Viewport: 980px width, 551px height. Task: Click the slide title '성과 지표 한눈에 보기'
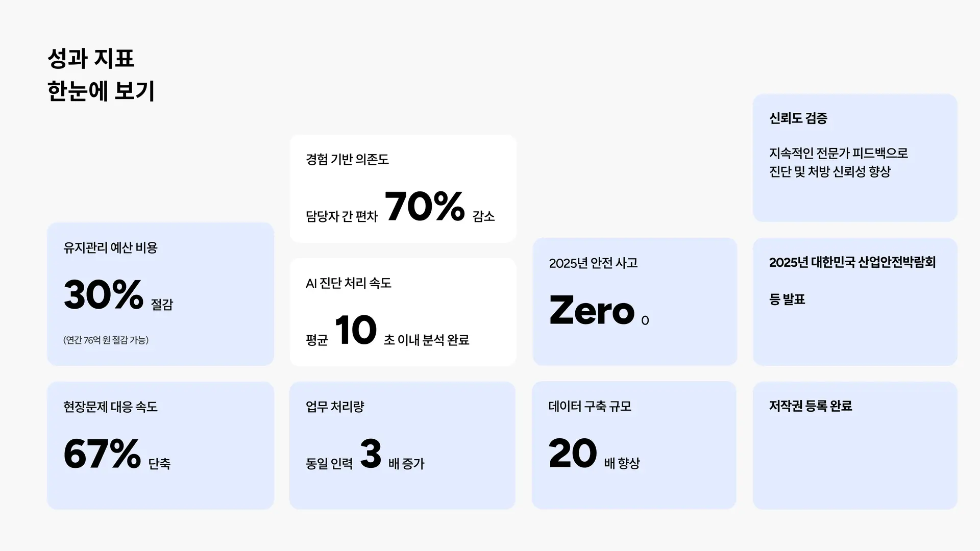point(101,74)
